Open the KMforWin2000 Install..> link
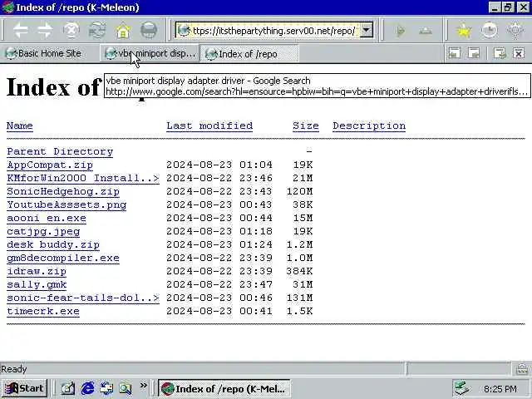The image size is (532, 399). (83, 178)
